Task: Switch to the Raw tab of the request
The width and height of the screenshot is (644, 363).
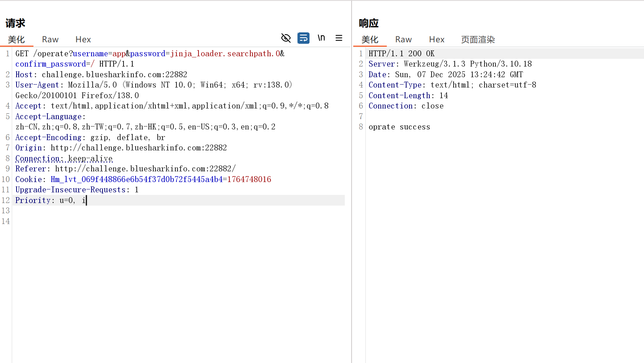Action: pos(50,39)
